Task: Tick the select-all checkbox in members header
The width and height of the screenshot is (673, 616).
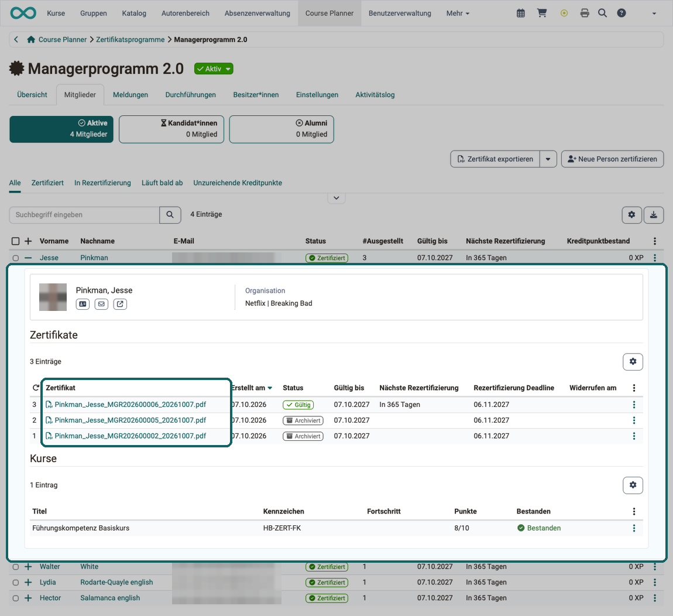Action: point(15,241)
